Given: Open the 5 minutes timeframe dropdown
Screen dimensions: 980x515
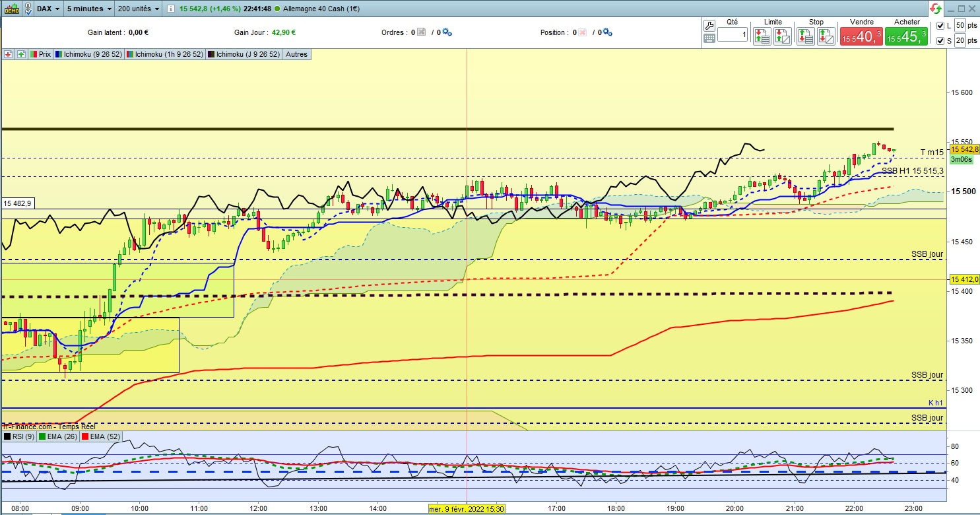Looking at the screenshot, I should pyautogui.click(x=89, y=9).
